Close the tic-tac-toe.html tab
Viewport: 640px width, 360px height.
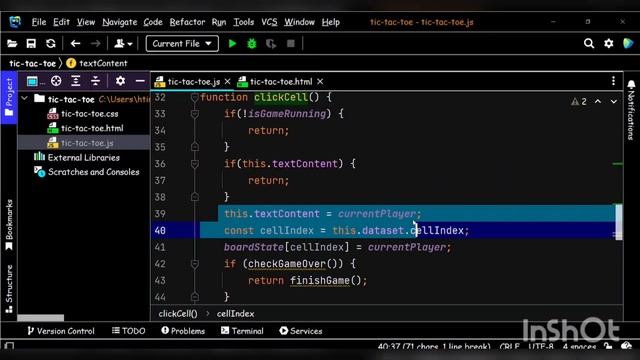click(x=320, y=82)
